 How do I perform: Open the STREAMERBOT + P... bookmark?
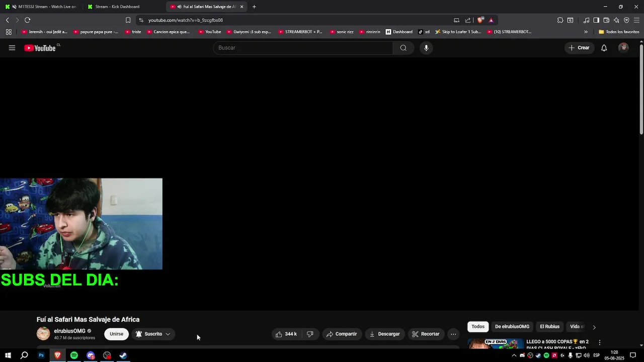click(300, 32)
